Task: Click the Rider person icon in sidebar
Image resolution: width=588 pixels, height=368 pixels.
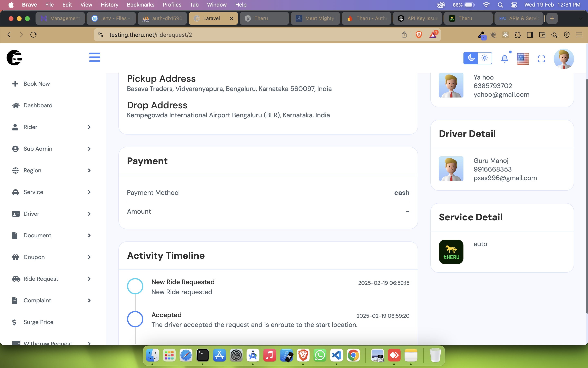Action: tap(15, 127)
